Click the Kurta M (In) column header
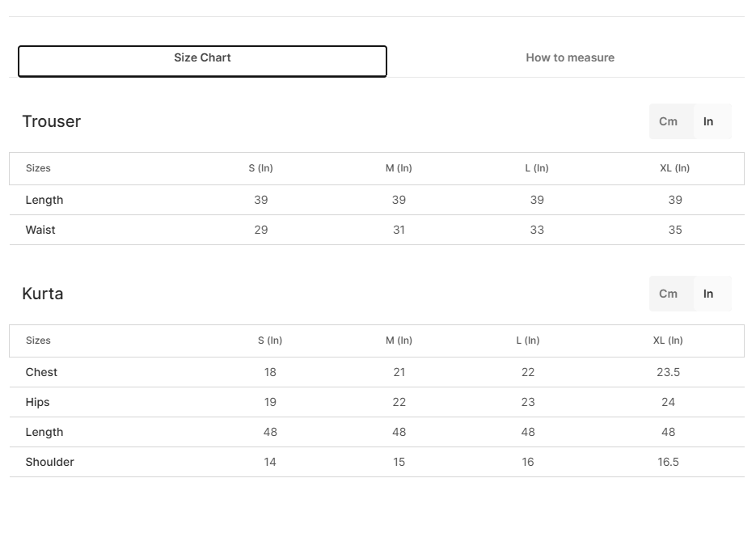The width and height of the screenshot is (756, 550). (399, 341)
